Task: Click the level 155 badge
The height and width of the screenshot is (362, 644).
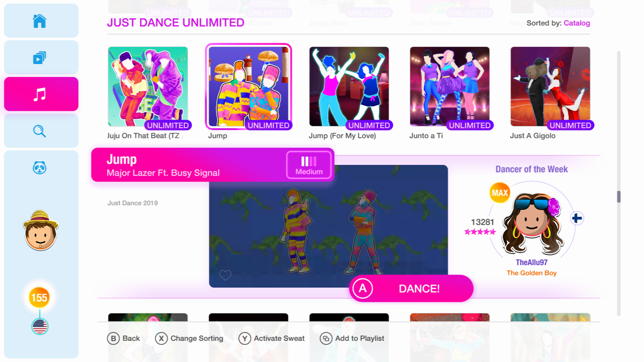Action: pos(39,298)
